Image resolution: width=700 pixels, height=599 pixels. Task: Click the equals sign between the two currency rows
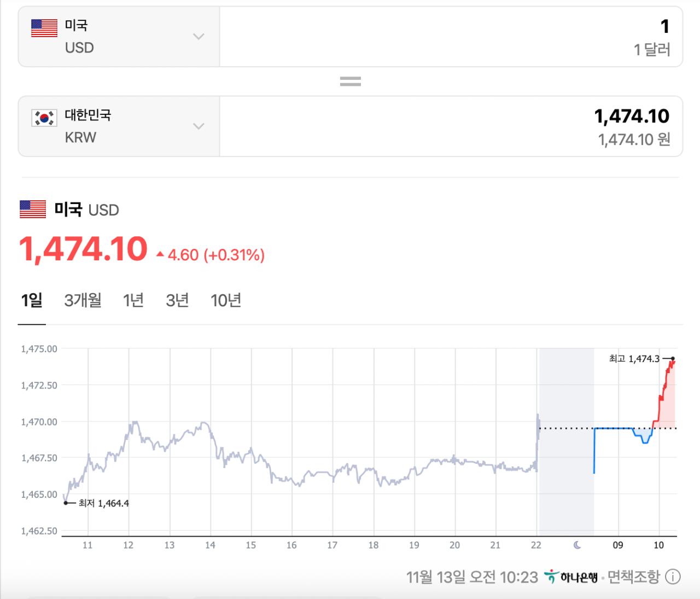pos(350,81)
